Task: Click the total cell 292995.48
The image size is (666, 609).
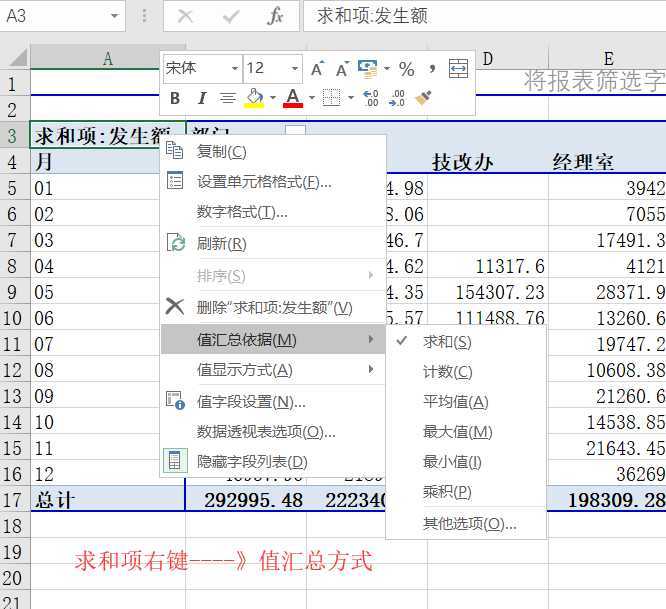Action: (x=246, y=499)
